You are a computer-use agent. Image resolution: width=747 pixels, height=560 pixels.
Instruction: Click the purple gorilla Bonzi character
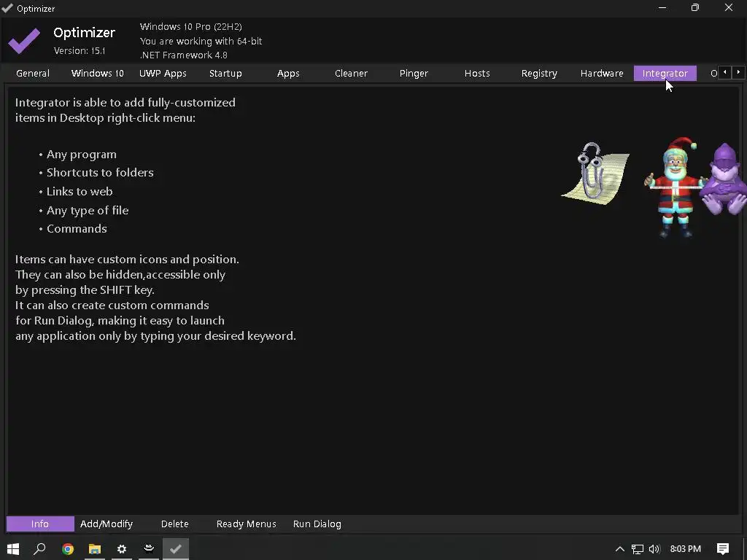click(725, 179)
